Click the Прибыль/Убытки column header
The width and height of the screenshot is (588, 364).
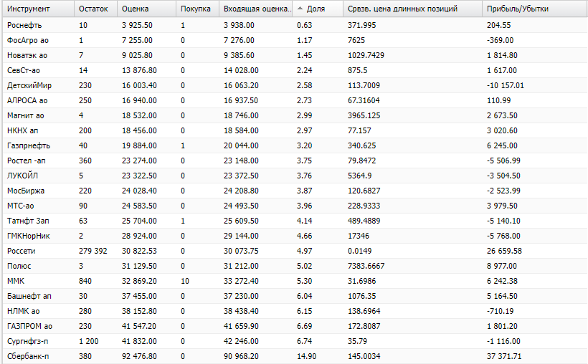click(x=534, y=9)
